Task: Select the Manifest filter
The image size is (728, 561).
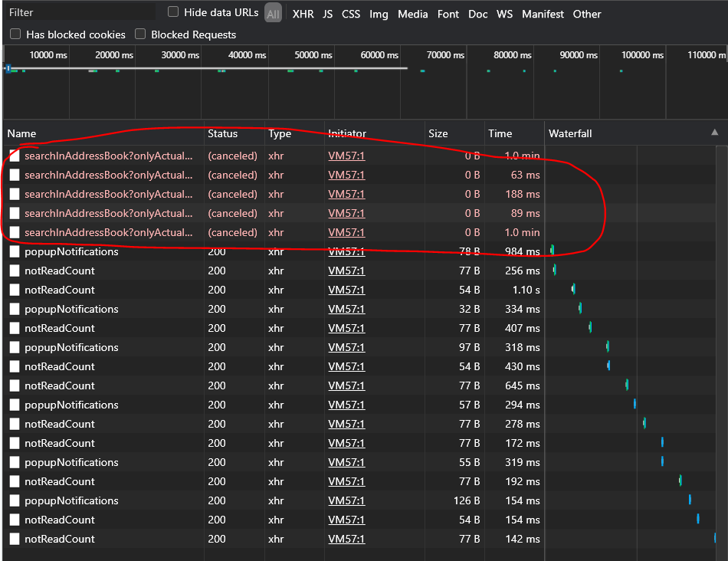Action: pos(543,14)
